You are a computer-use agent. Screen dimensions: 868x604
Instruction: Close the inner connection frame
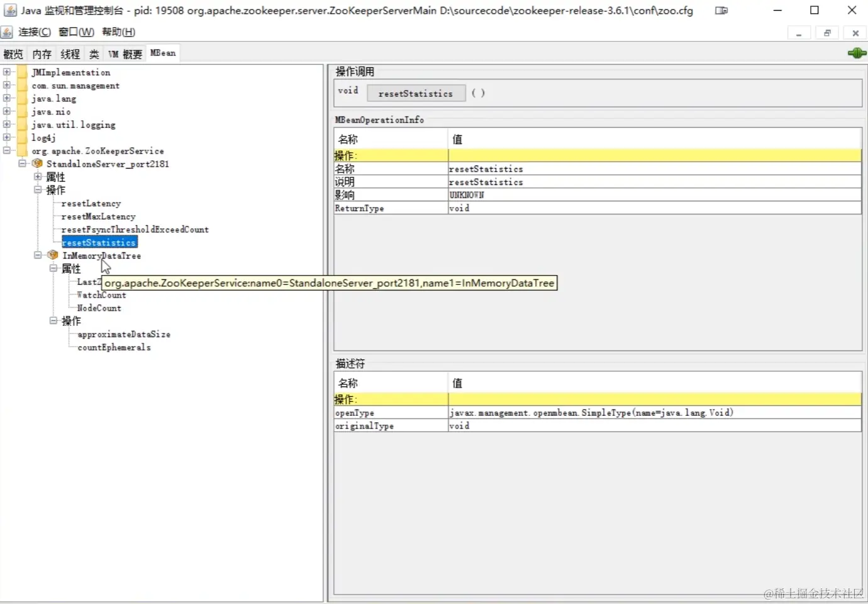(x=855, y=33)
